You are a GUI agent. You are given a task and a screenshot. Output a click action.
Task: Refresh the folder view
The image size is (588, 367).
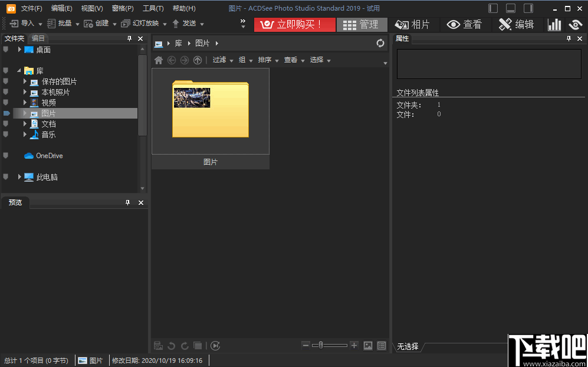point(380,42)
